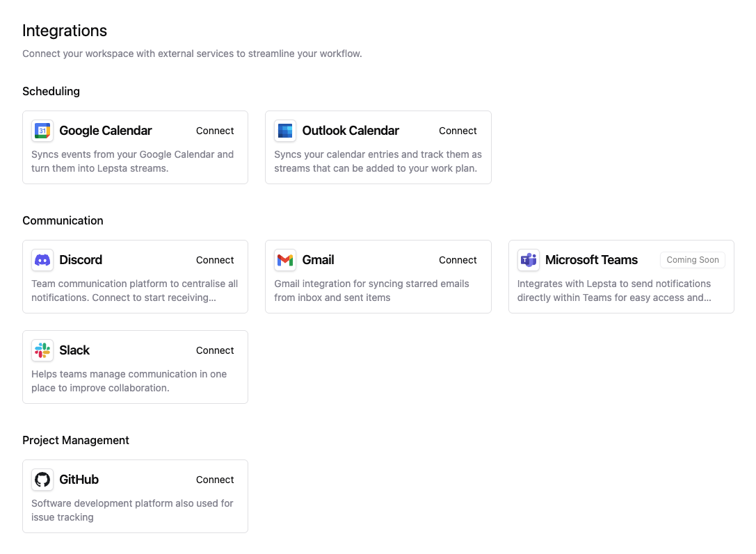Screen dimensions: 756x554
Task: Connect the GitHub integration
Action: (x=215, y=480)
